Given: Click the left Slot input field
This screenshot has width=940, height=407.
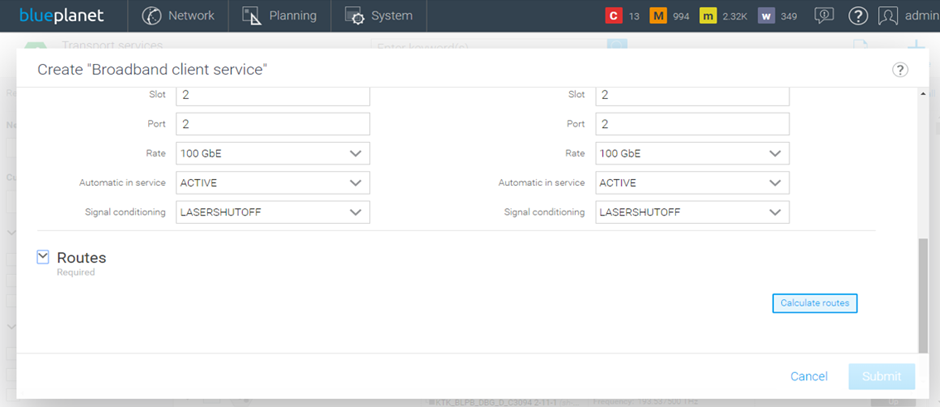Looking at the screenshot, I should click(x=273, y=96).
